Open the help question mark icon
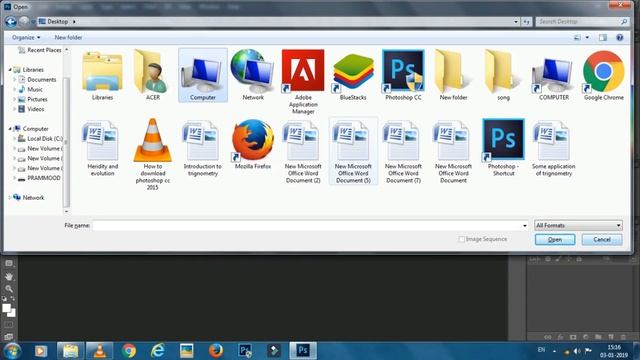The image size is (640, 360). (620, 38)
